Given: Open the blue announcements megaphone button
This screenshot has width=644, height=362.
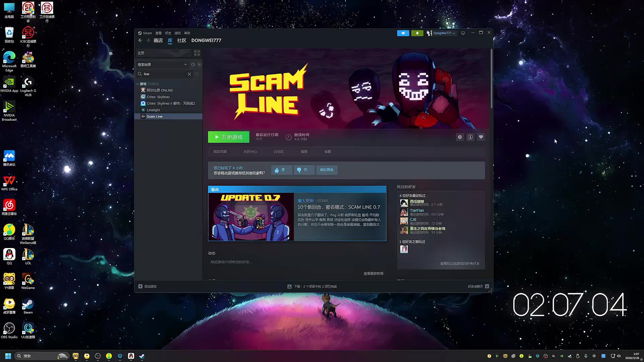Looking at the screenshot, I should (x=403, y=33).
